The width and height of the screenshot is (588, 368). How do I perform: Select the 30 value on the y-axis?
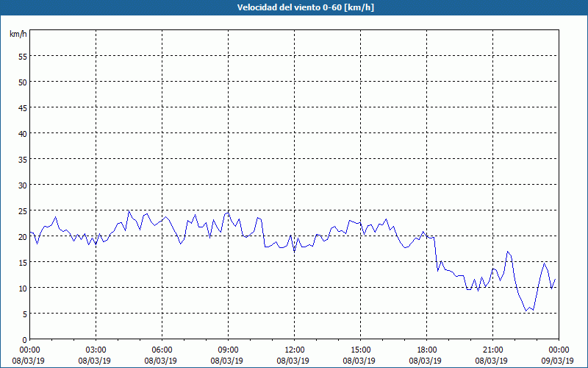pos(23,185)
